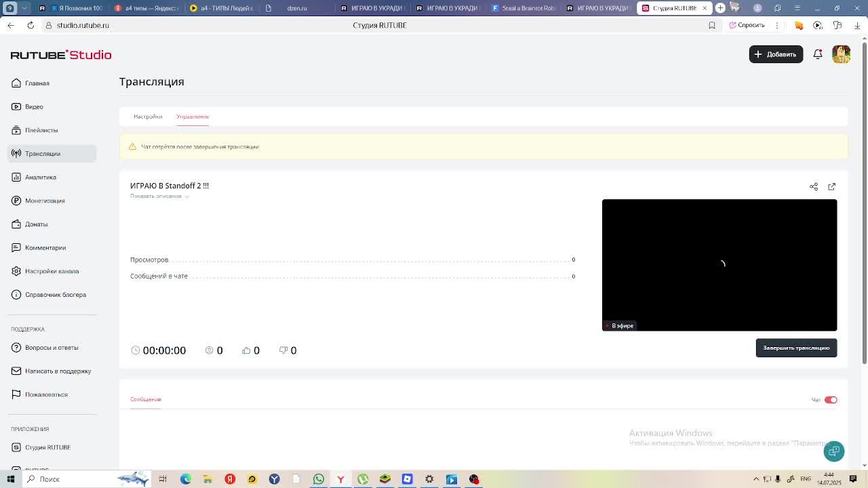
Task: Close the Студия RUTUBE browser tab
Action: [705, 8]
